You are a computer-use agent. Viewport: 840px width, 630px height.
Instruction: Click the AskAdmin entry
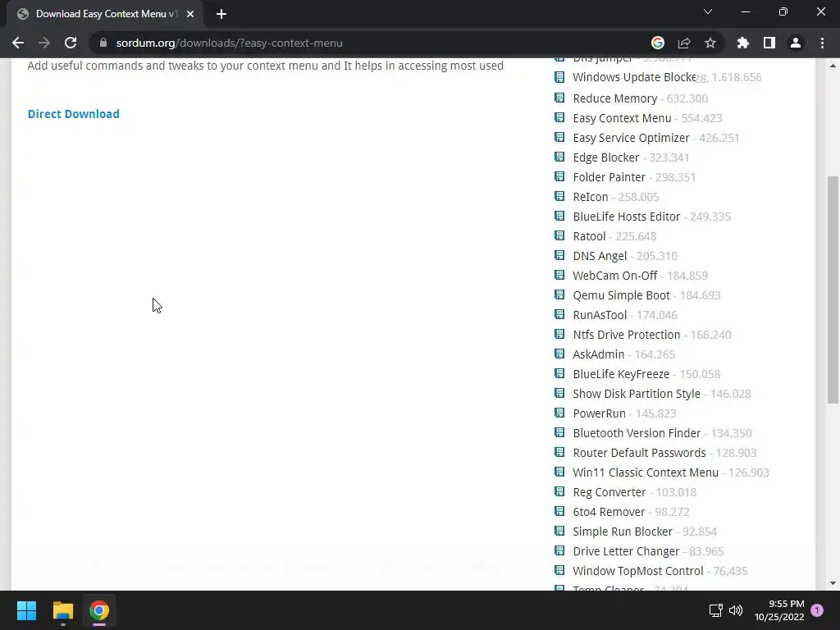[x=598, y=354]
